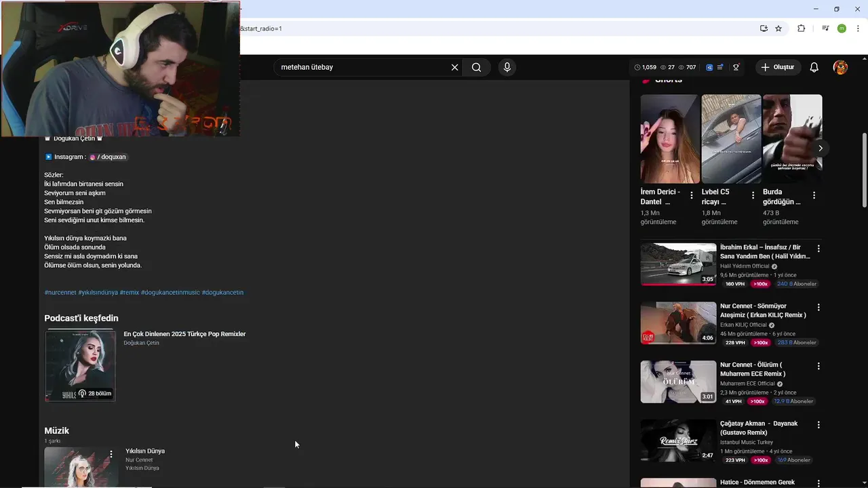Click the Oluştur create button
868x488 pixels.
click(x=778, y=67)
